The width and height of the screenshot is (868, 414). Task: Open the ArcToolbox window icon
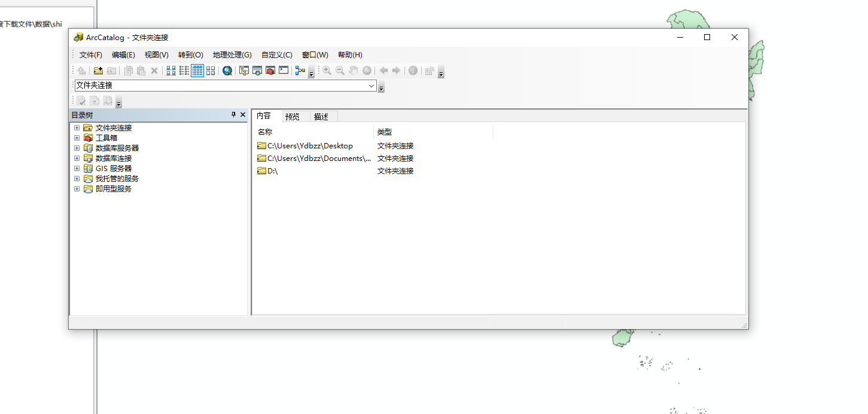(x=270, y=70)
